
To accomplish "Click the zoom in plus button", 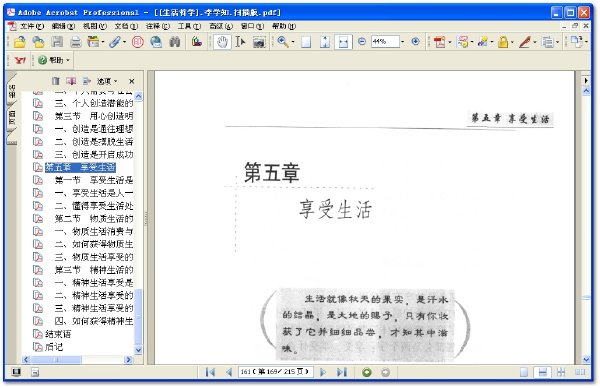I will tap(416, 41).
